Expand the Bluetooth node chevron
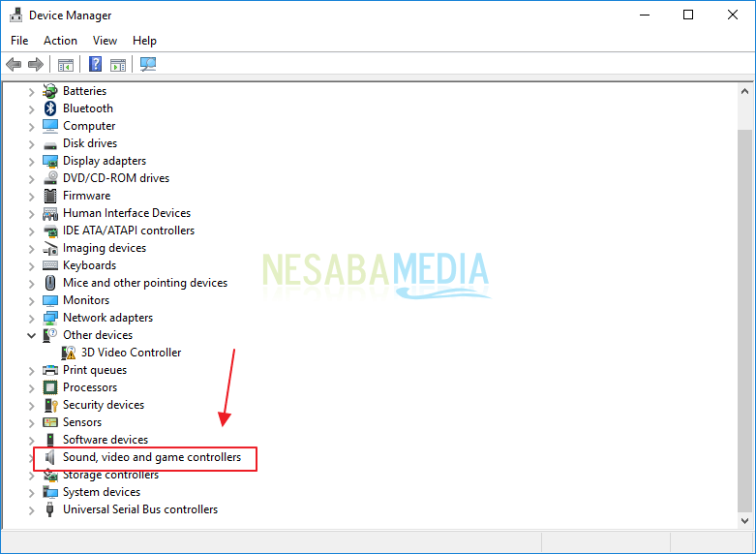 pyautogui.click(x=31, y=109)
